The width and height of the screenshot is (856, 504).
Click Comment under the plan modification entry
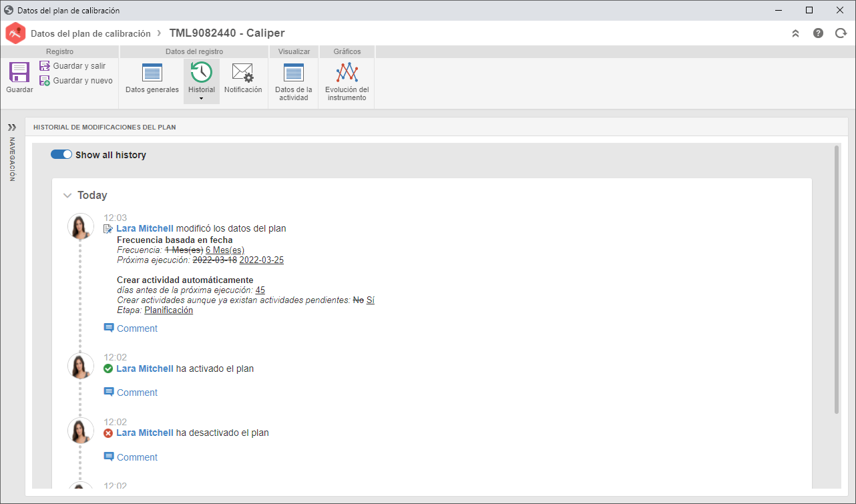click(x=137, y=328)
